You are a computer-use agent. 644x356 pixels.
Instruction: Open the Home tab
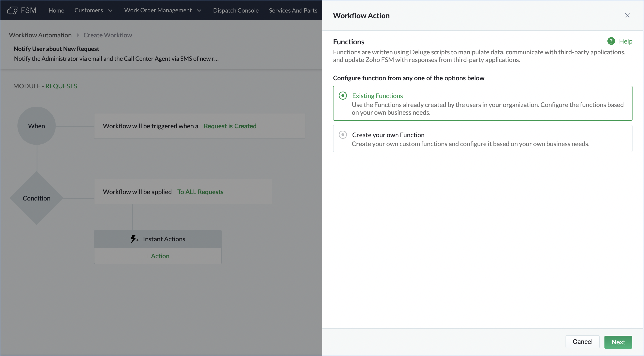point(56,10)
